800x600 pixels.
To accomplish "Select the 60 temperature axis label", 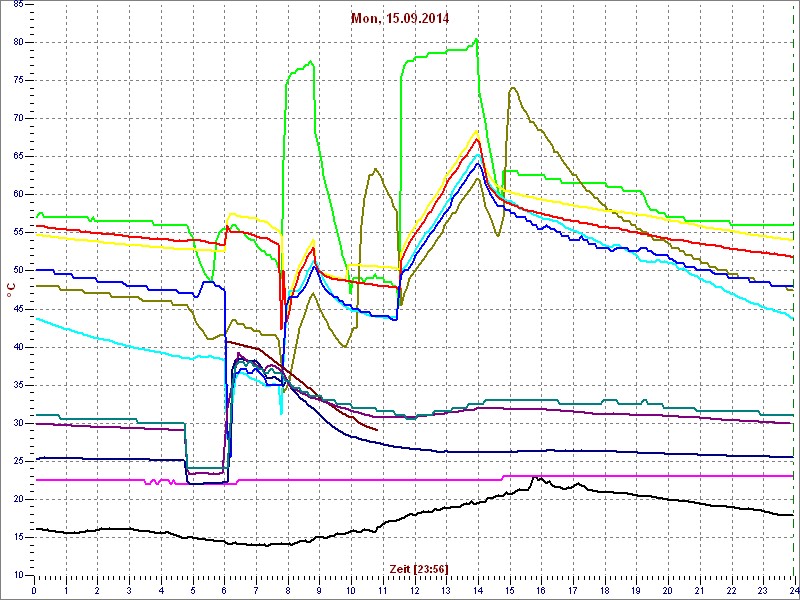I will [17, 194].
